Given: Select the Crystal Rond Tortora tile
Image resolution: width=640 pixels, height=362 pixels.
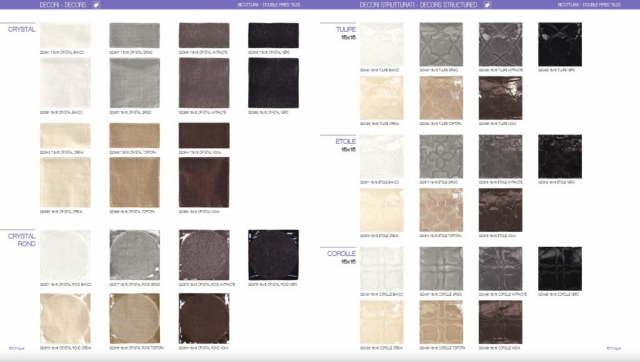Looking at the screenshot, I should (135, 318).
